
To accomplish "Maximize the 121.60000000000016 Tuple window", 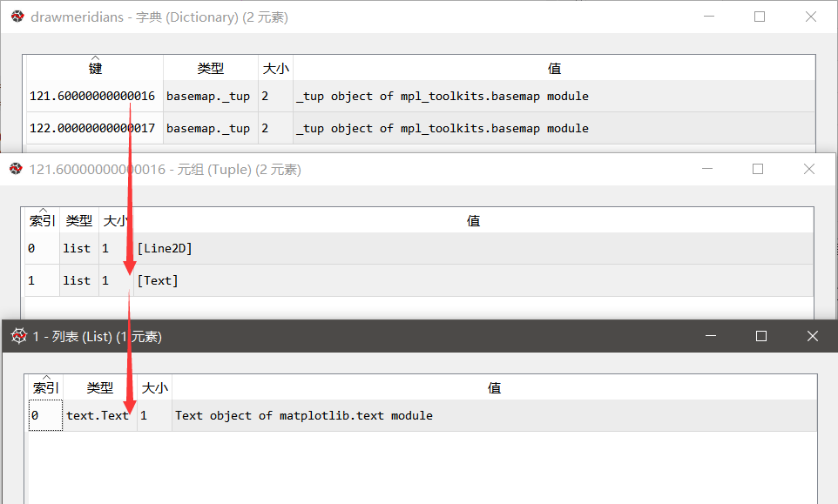I will click(x=758, y=169).
